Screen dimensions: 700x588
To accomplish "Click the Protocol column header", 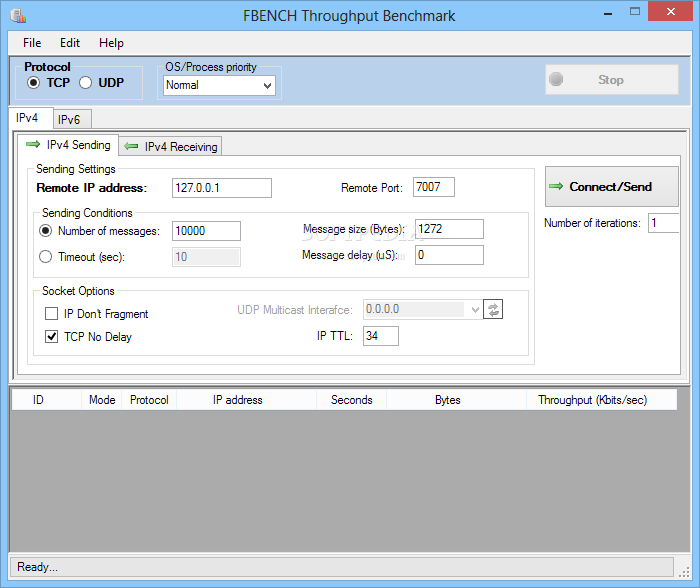I will [149, 400].
